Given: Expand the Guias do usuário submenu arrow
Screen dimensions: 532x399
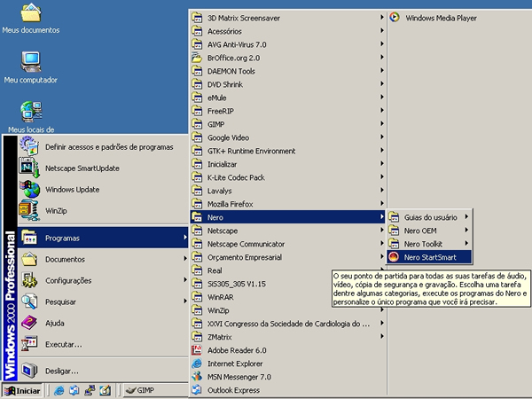Looking at the screenshot, I should point(466,217).
